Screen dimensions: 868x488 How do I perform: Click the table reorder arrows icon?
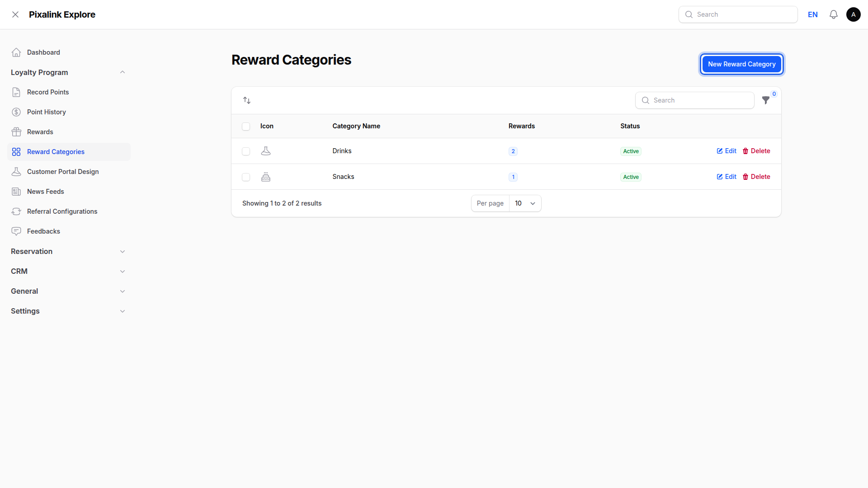pyautogui.click(x=247, y=100)
